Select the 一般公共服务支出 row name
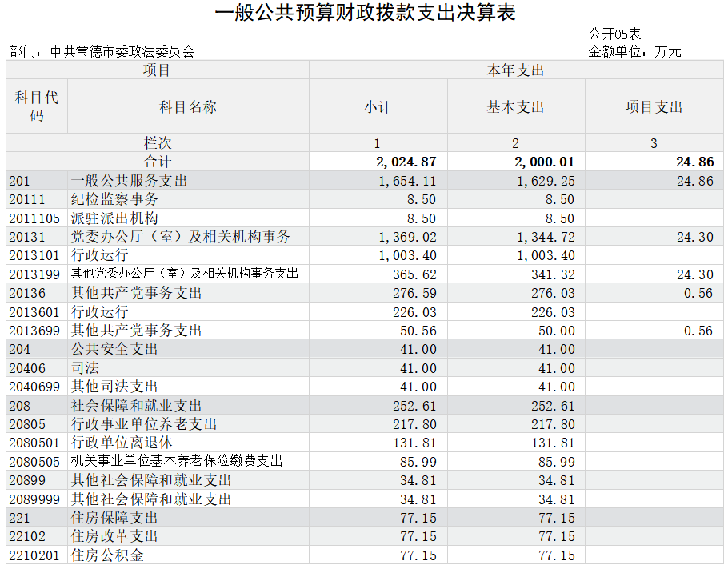 tap(129, 180)
